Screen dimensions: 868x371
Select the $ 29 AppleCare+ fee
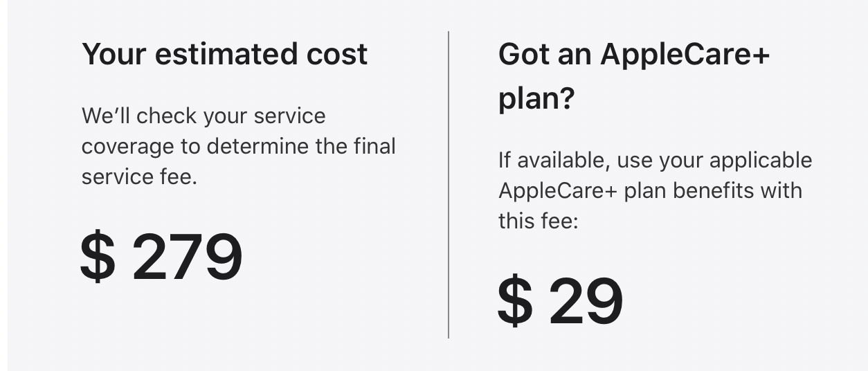[x=561, y=302]
